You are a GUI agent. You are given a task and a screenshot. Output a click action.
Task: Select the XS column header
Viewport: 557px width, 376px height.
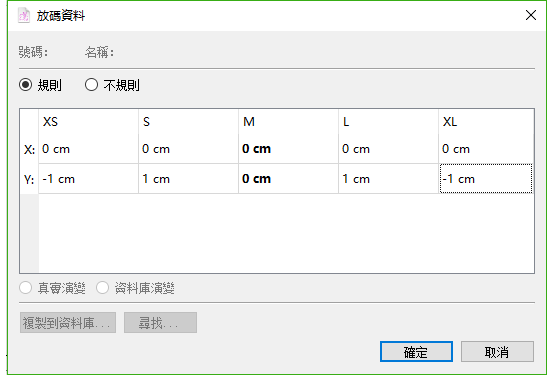coord(88,122)
